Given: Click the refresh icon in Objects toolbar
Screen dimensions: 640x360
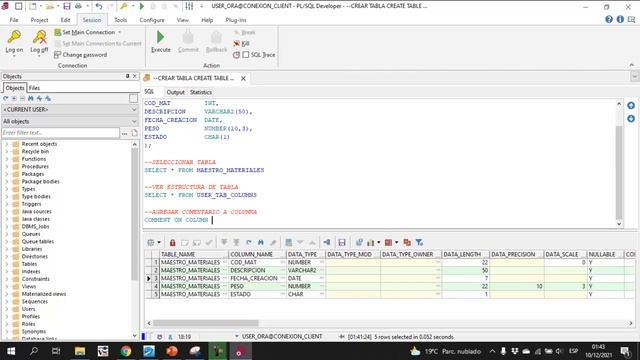Looking at the screenshot, I should 6,98.
